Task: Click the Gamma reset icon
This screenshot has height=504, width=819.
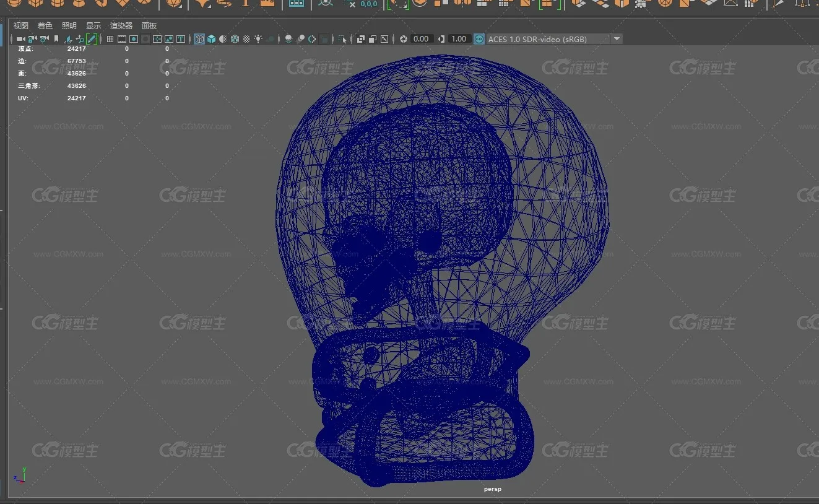Action: pyautogui.click(x=441, y=39)
